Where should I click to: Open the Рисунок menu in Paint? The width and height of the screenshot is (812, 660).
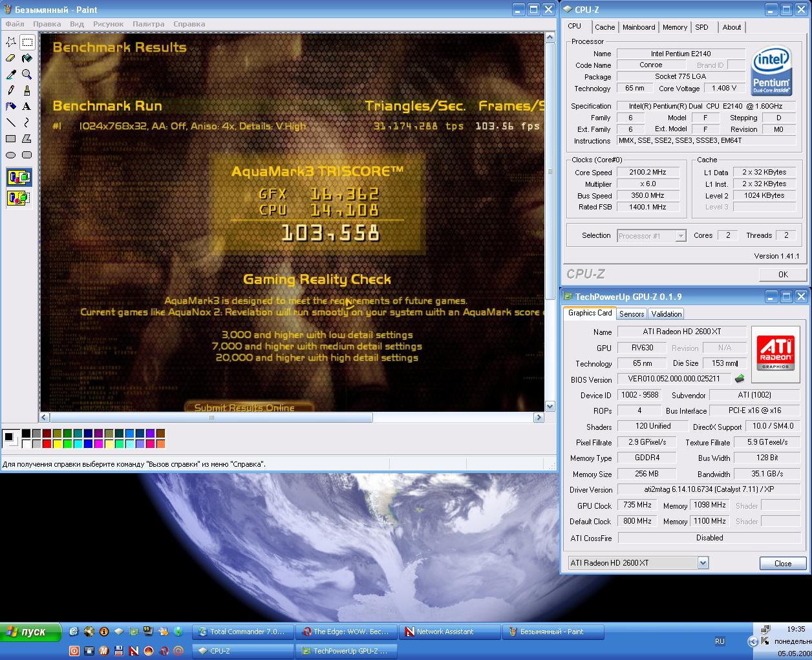[108, 24]
